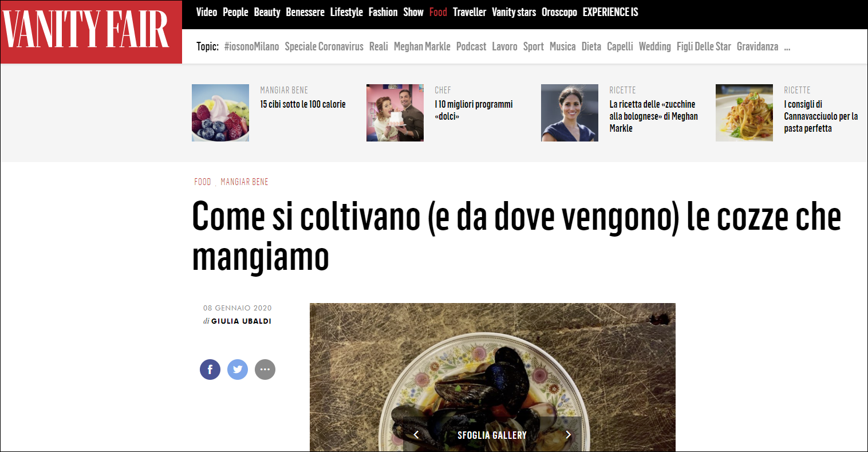Share article on Facebook icon

(x=210, y=370)
